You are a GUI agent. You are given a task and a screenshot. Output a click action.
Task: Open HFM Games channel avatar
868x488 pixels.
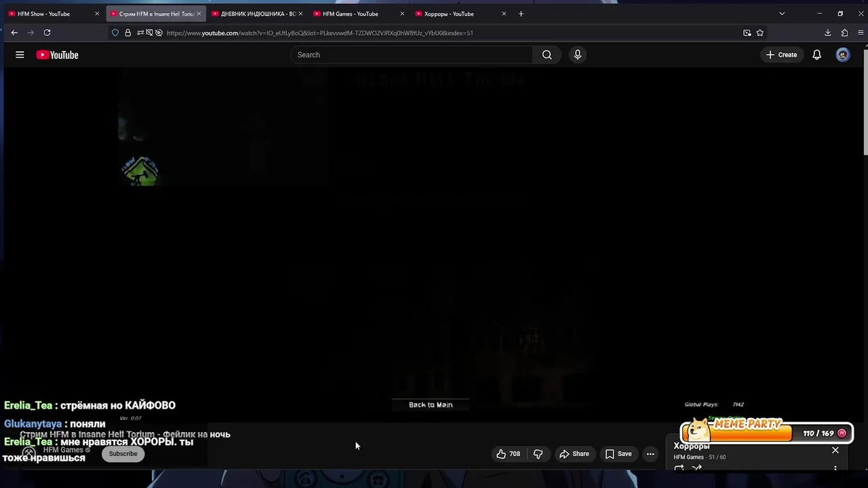click(28, 453)
